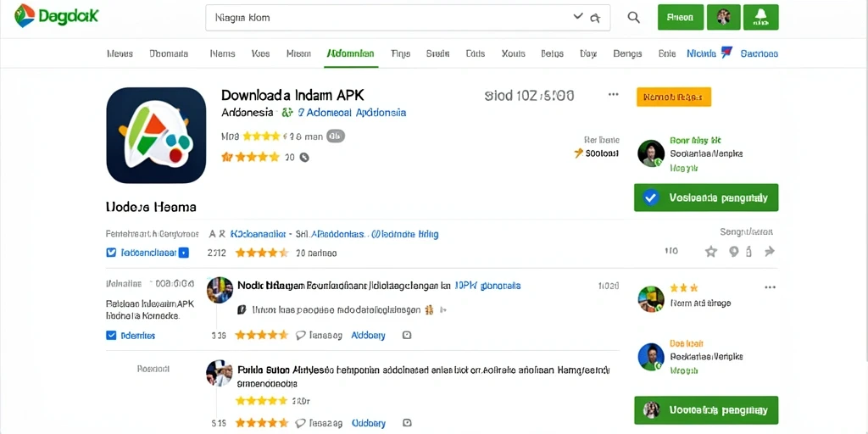The height and width of the screenshot is (434, 868).
Task: Switch to the Adomnian tab
Action: [x=350, y=53]
